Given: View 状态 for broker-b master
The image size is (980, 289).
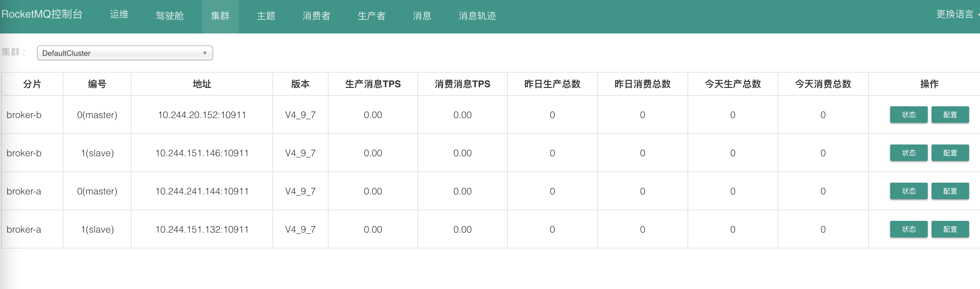Looking at the screenshot, I should [908, 115].
